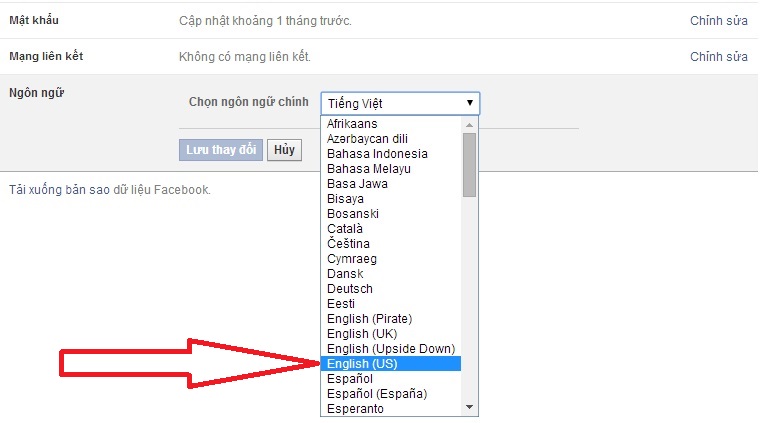Click the language list scroll down arrow

[x=470, y=407]
